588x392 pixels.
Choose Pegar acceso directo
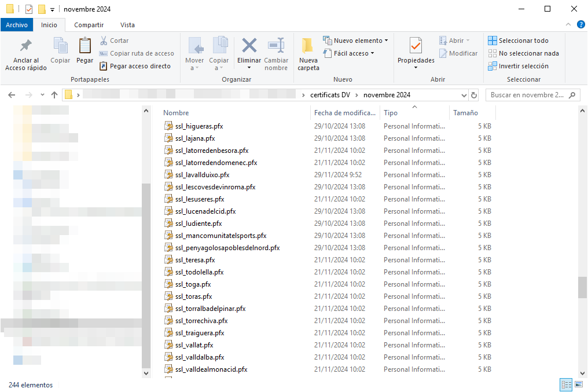click(x=135, y=66)
